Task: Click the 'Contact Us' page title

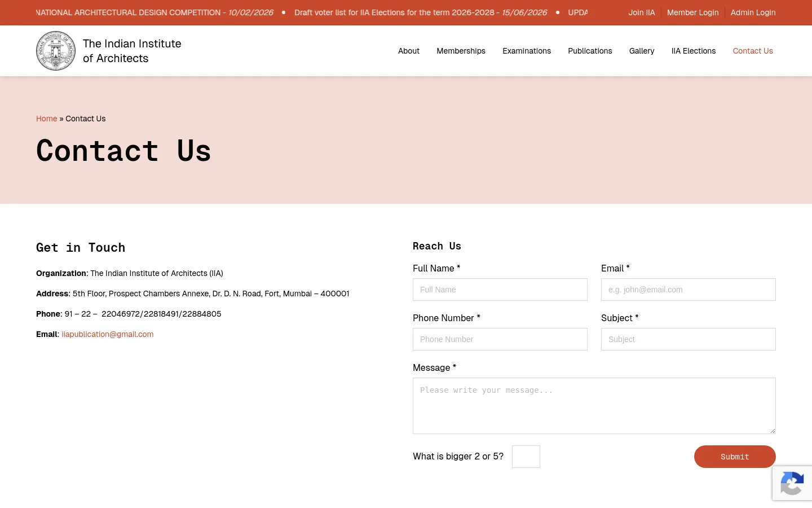Action: coord(123,151)
